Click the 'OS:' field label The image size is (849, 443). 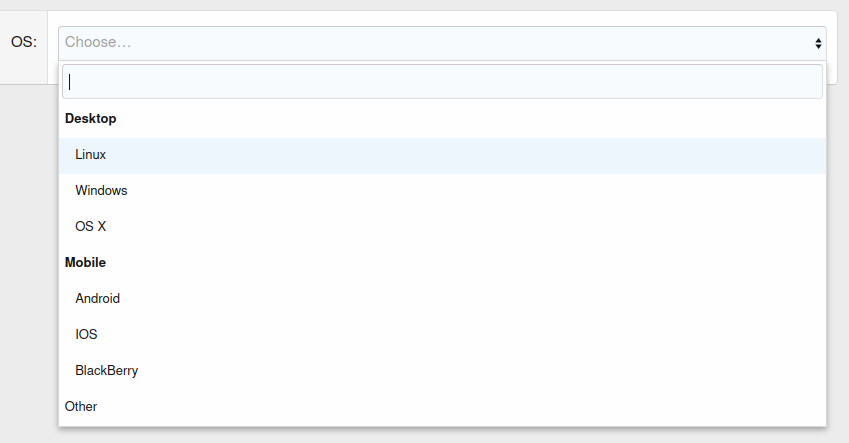(23, 42)
